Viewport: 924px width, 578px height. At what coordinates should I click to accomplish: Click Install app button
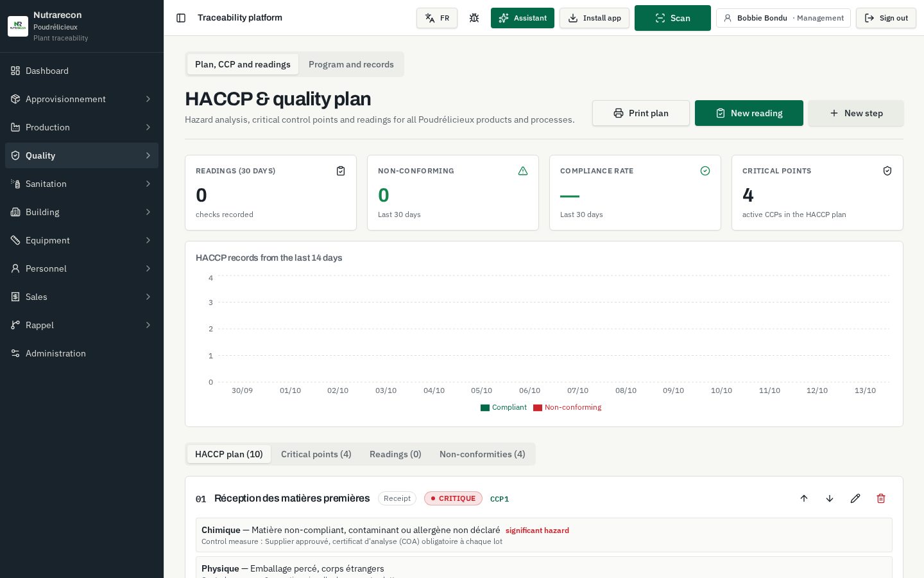594,18
